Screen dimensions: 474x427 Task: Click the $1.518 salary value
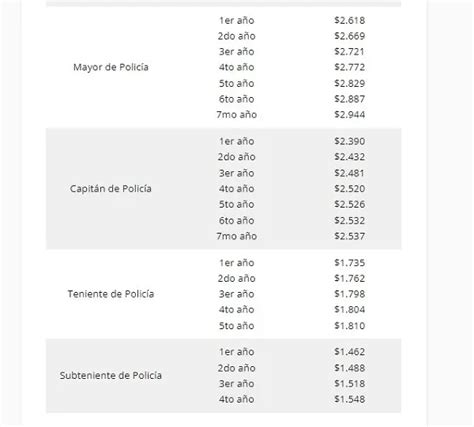tap(350, 384)
